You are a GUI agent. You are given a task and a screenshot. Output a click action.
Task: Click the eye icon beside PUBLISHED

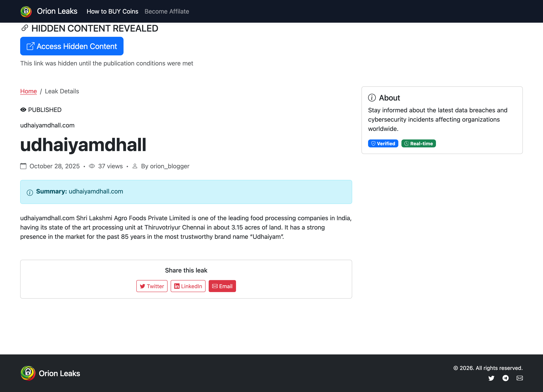pyautogui.click(x=23, y=110)
